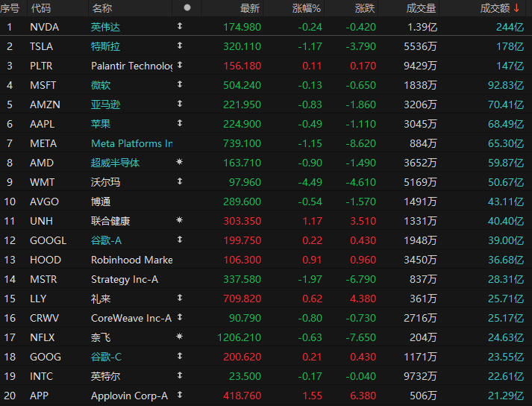Screen dimensions: 532x406
Task: Click the up-down marker icon in GOOGL row
Action: pyautogui.click(x=180, y=240)
